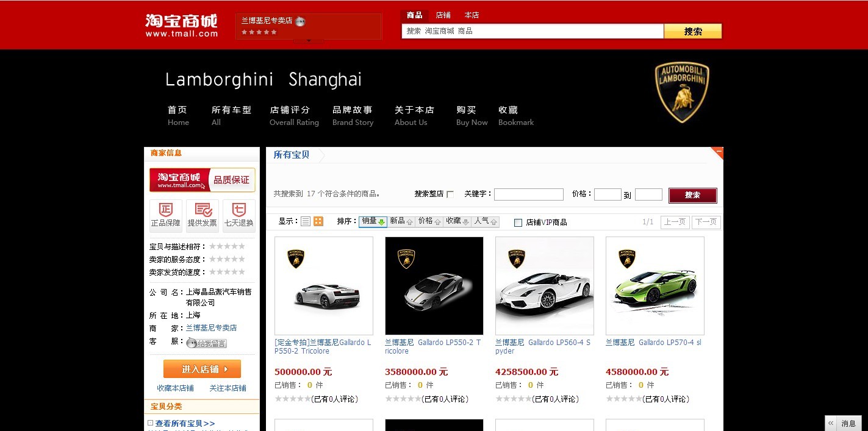868x431 pixels.
Task: Open white Spyder convertible thumbnail
Action: click(545, 286)
